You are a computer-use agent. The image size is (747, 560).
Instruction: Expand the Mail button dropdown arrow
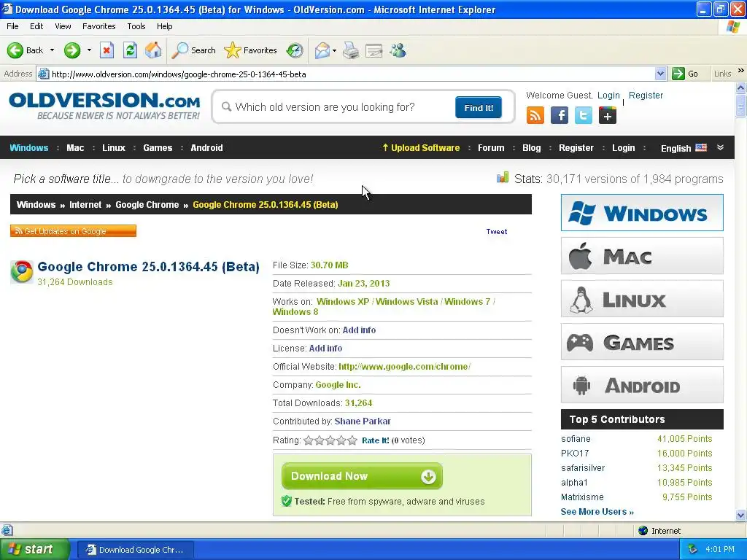point(334,50)
